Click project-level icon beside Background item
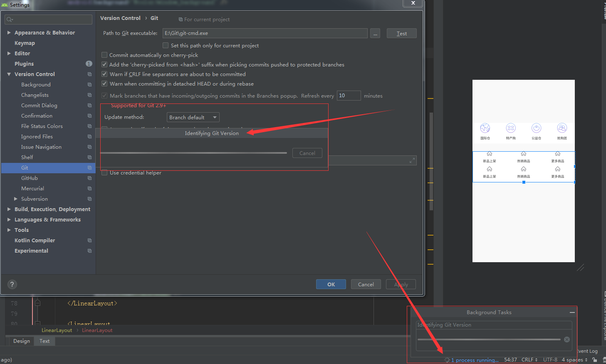606x364 pixels. (89, 85)
